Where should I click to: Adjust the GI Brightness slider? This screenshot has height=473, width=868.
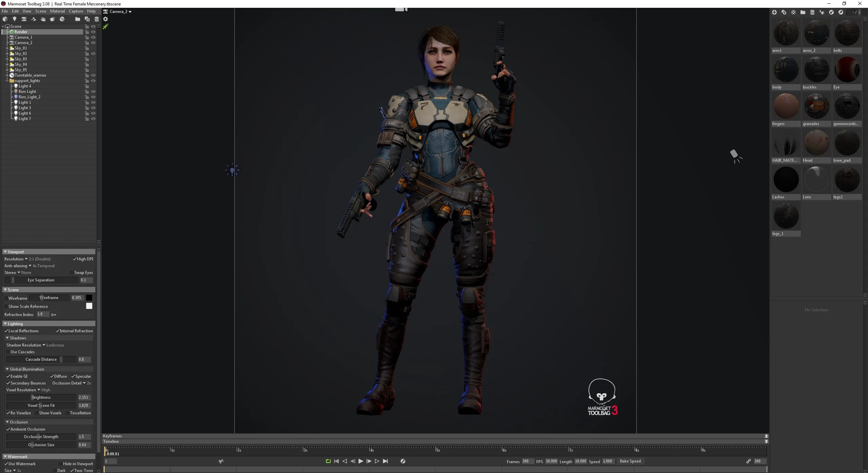tap(41, 397)
